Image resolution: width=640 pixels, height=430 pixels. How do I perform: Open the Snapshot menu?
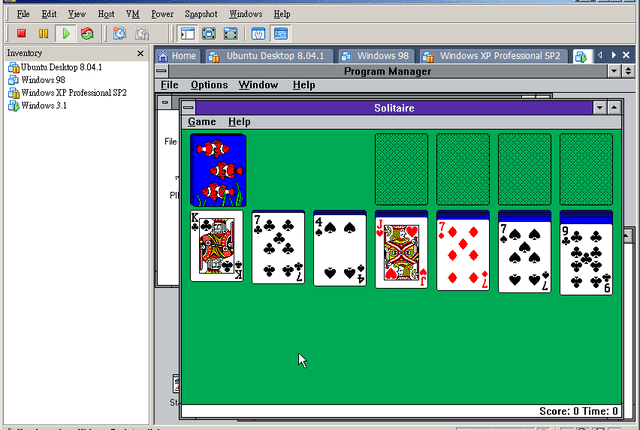(x=201, y=14)
